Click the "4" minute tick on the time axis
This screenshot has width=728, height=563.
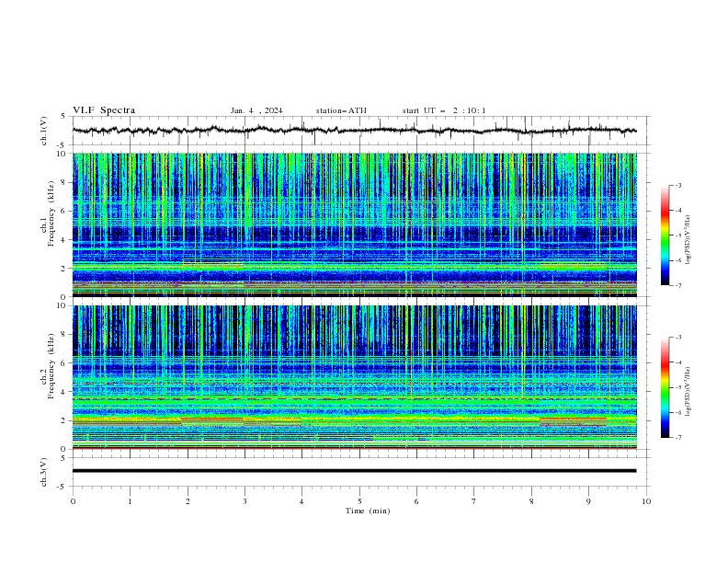point(301,501)
